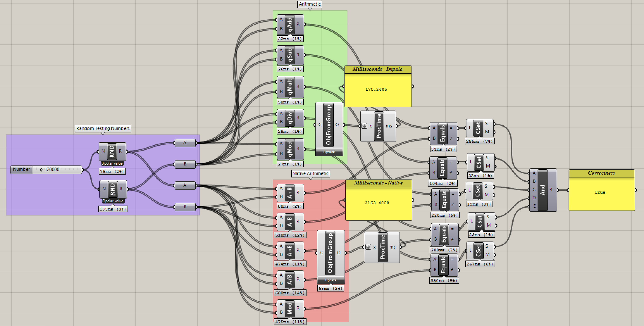
Task: Click the qAdd component node
Action: coord(290,25)
